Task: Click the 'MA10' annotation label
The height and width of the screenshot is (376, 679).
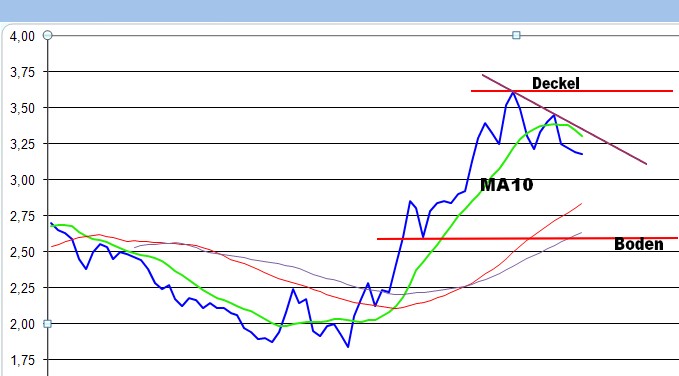Action: (507, 185)
